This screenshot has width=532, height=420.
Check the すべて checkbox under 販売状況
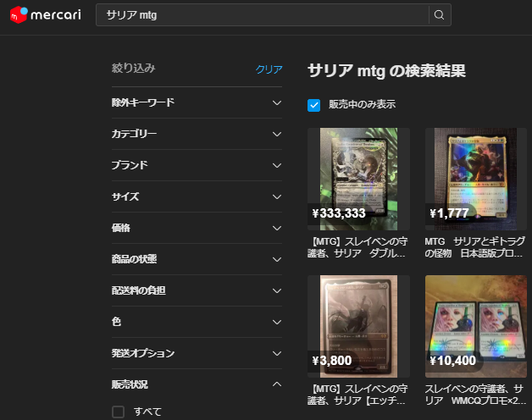(118, 412)
